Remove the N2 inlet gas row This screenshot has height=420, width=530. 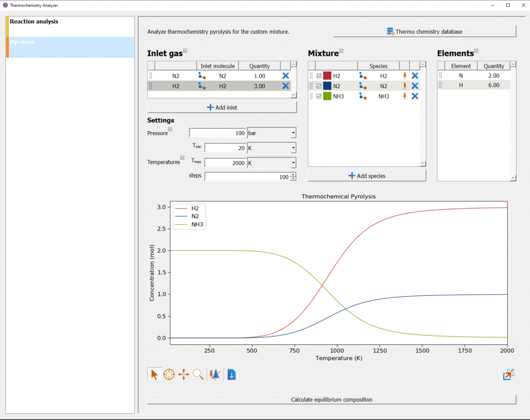[x=286, y=76]
